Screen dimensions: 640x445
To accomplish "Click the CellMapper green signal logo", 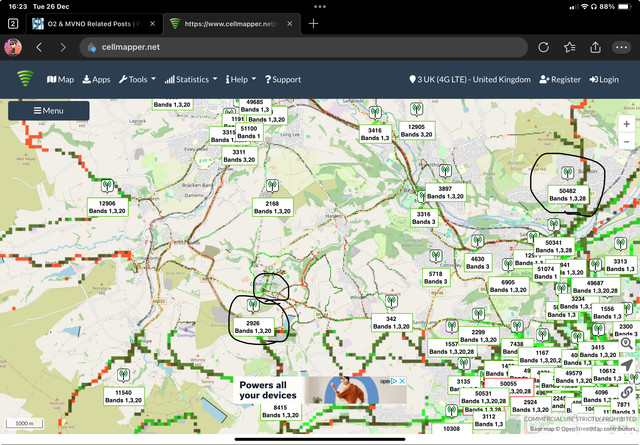I will (x=25, y=78).
